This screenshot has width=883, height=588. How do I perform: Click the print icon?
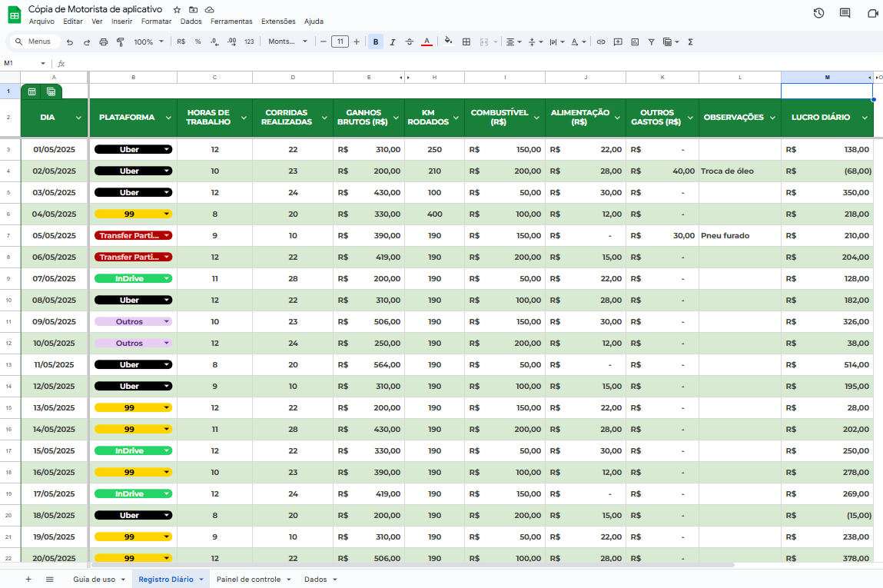click(x=104, y=42)
